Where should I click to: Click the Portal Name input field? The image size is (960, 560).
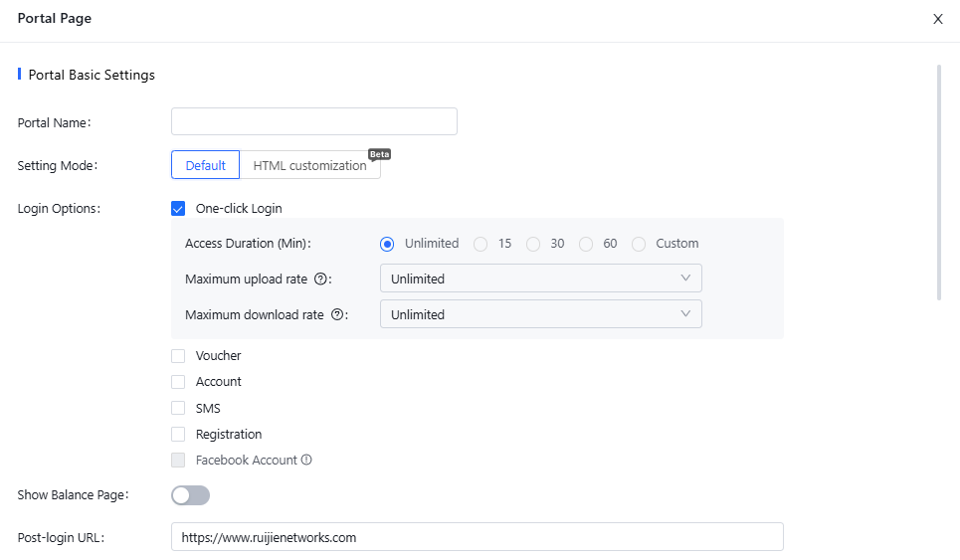click(313, 121)
